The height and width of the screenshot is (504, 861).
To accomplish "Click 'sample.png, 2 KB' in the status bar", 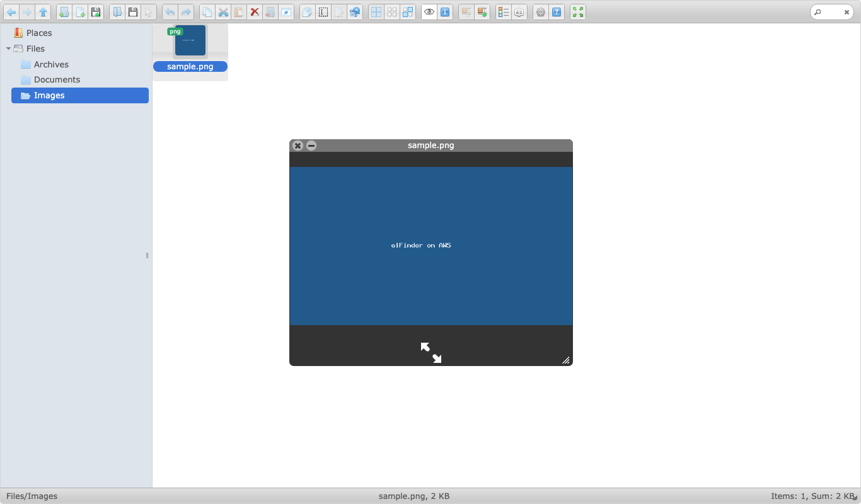I will point(414,496).
